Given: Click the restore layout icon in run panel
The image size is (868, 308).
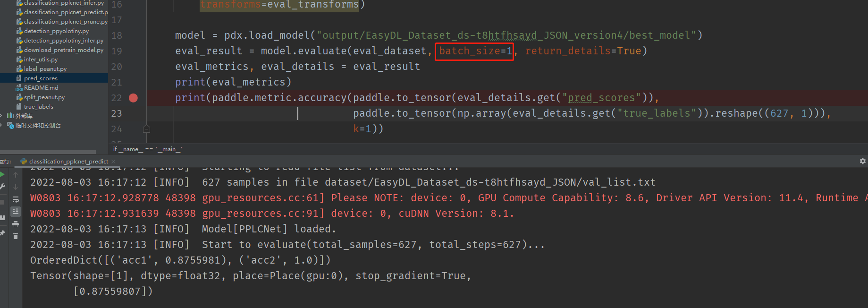Looking at the screenshot, I should tap(2, 218).
